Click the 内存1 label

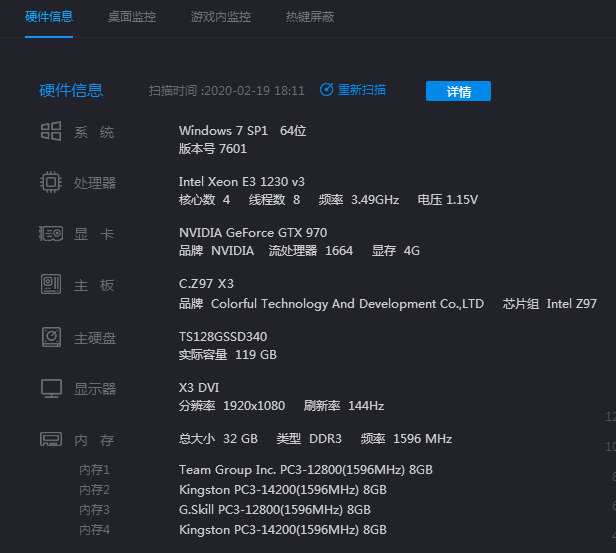(94, 470)
